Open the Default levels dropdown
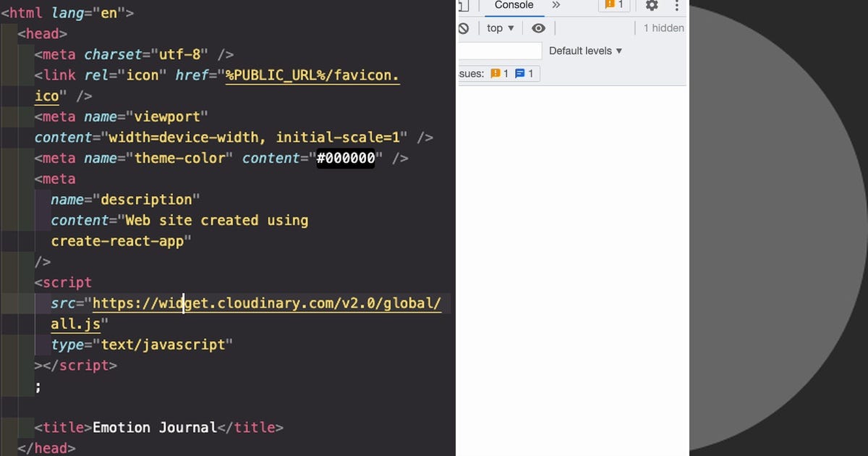The height and width of the screenshot is (456, 868). [586, 51]
